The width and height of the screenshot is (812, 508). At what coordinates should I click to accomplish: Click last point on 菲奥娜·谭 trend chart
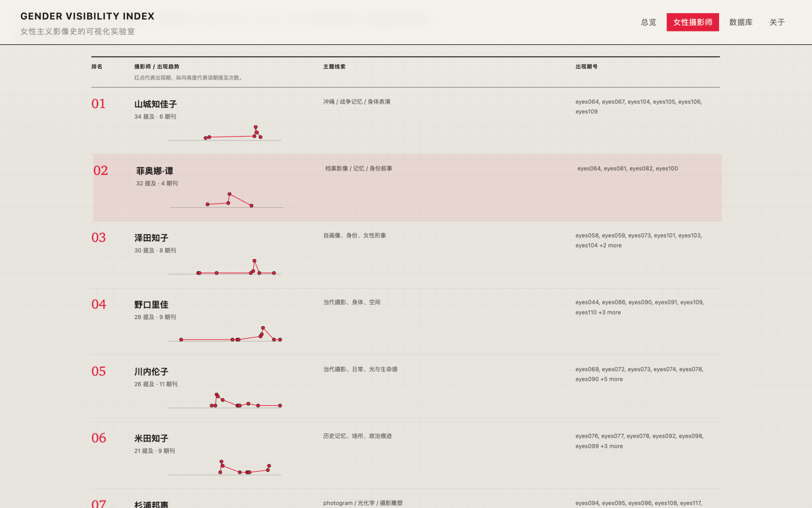click(x=251, y=206)
